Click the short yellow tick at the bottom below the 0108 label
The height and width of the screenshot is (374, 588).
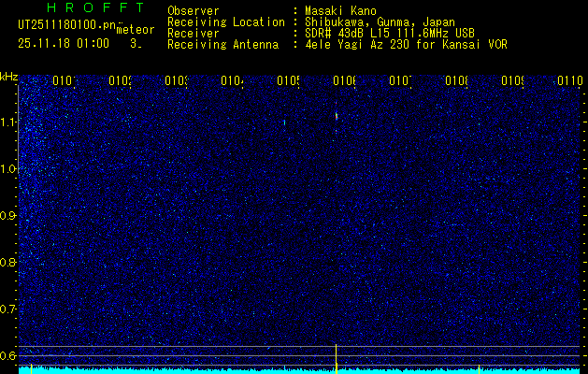pyautogui.click(x=479, y=368)
